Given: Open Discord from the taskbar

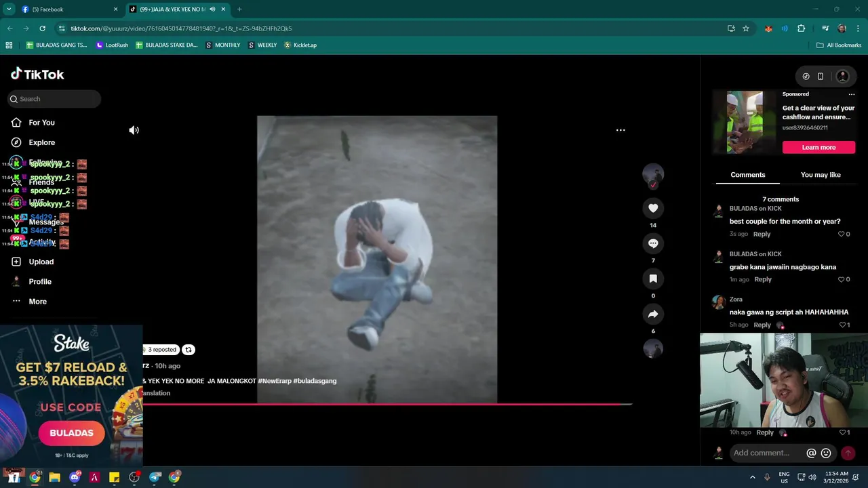Looking at the screenshot, I should point(75,477).
